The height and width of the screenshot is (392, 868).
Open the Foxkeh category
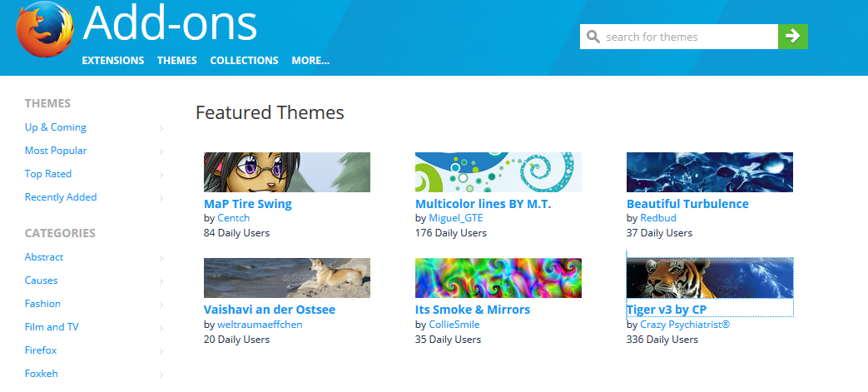pos(42,374)
